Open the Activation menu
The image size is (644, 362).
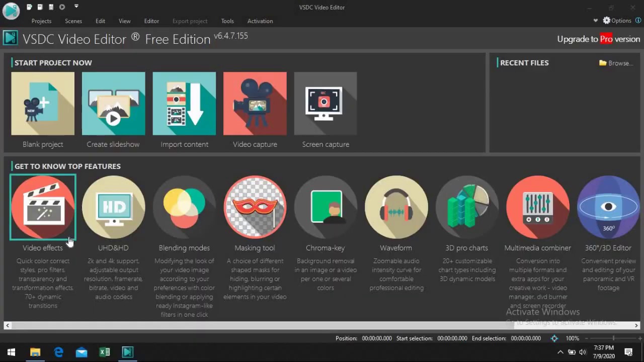coord(260,21)
